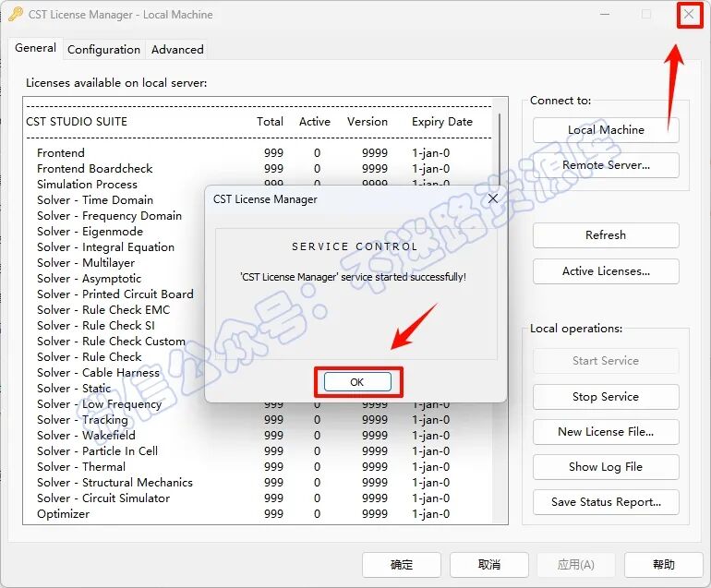Select Solver - Static entry
The image size is (711, 588).
(x=74, y=389)
